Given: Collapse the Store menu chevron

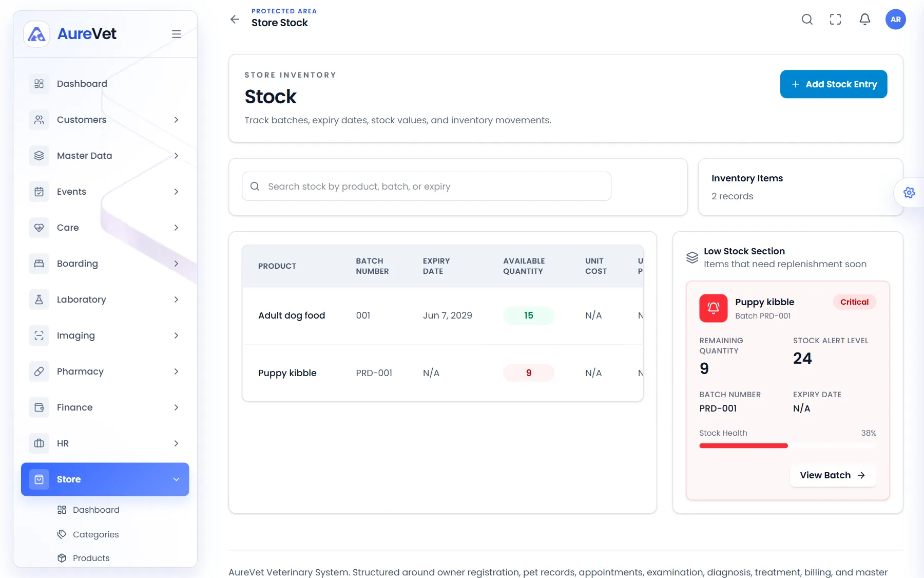Looking at the screenshot, I should click(176, 479).
